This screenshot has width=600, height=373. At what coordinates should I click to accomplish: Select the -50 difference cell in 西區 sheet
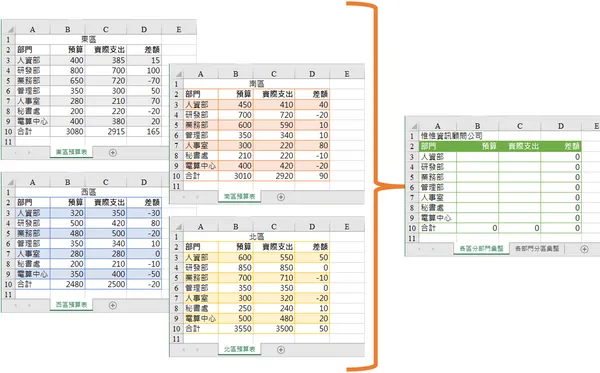[144, 274]
